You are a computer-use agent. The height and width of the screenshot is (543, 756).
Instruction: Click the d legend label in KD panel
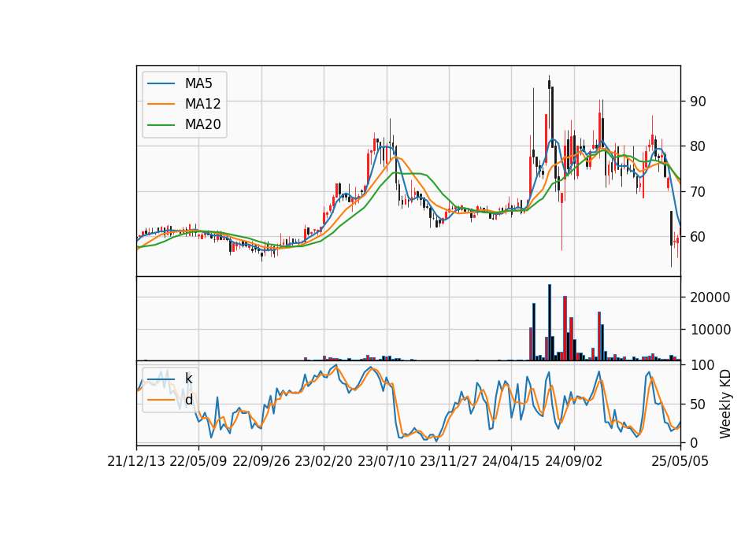pyautogui.click(x=188, y=400)
